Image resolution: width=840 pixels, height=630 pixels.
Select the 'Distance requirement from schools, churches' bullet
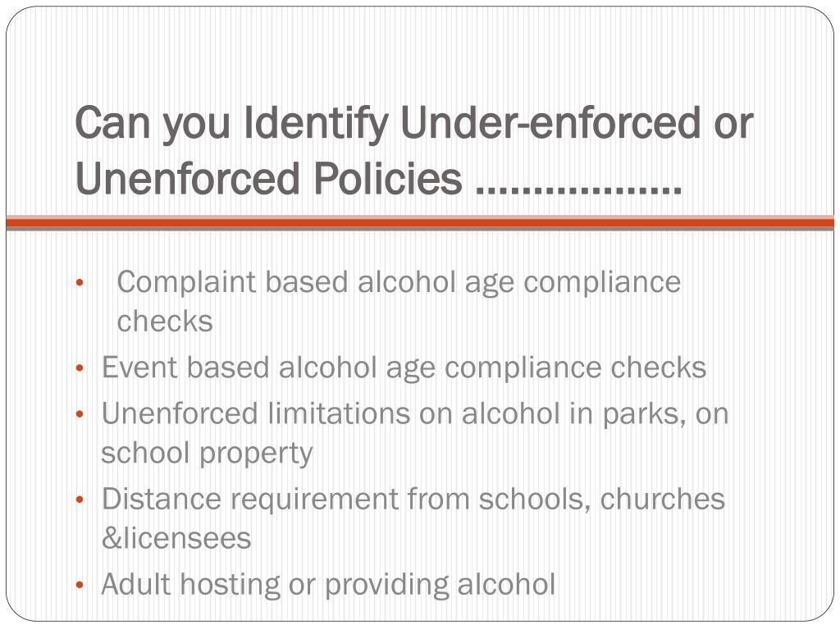coord(413,500)
